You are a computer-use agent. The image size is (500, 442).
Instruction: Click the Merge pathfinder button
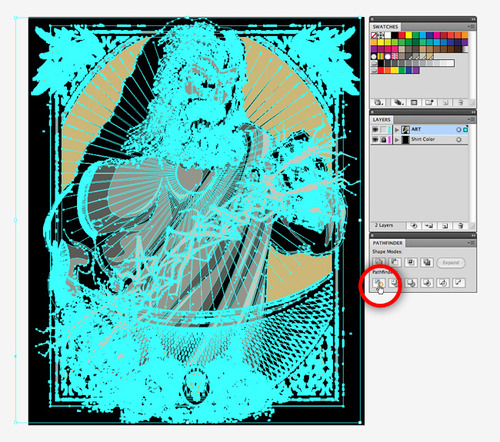tap(411, 283)
